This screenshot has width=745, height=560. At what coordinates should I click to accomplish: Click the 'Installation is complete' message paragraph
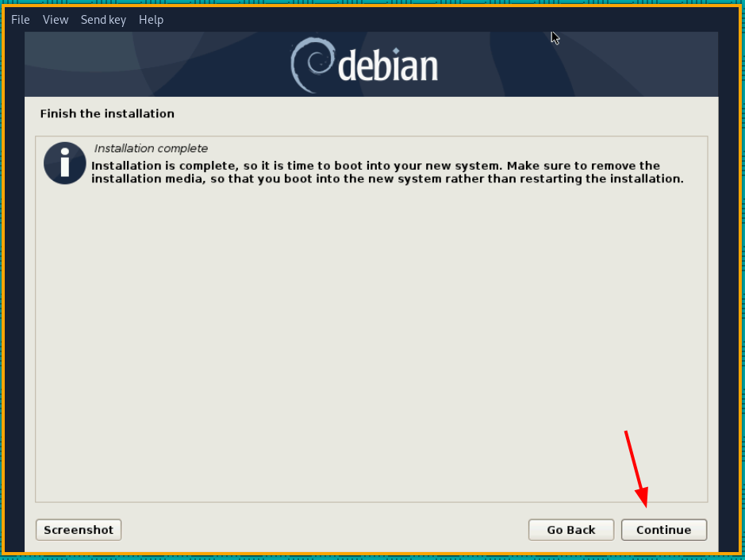(x=387, y=172)
